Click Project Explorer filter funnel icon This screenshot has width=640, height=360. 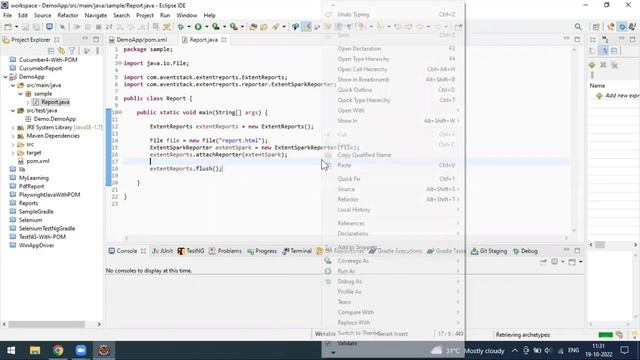tap(72, 51)
